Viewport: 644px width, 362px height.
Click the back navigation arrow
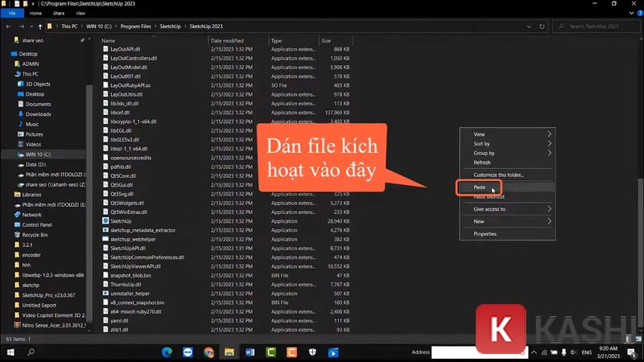(x=9, y=27)
